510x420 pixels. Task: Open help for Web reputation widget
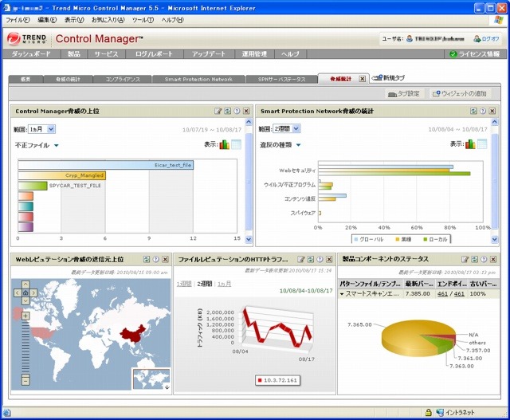click(156, 259)
